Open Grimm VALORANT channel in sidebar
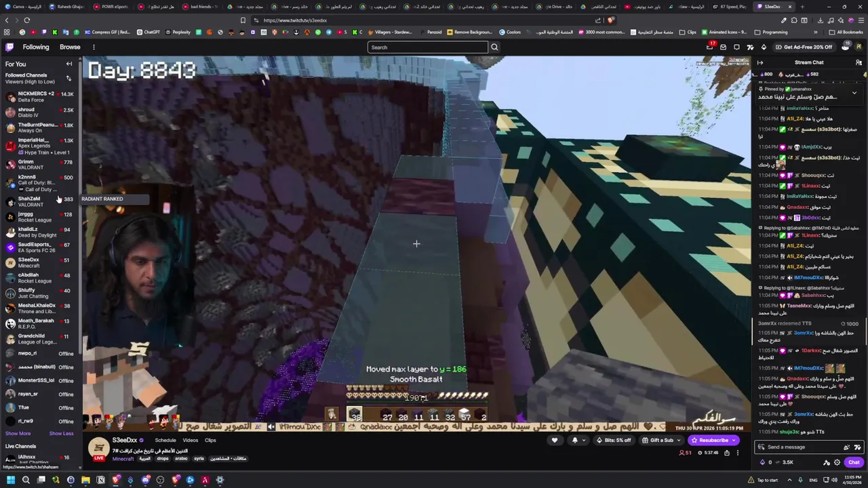 click(39, 165)
